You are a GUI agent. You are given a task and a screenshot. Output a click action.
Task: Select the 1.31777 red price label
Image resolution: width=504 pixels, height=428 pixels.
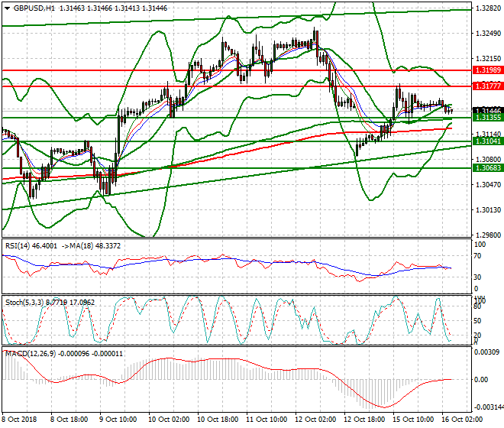click(x=487, y=86)
